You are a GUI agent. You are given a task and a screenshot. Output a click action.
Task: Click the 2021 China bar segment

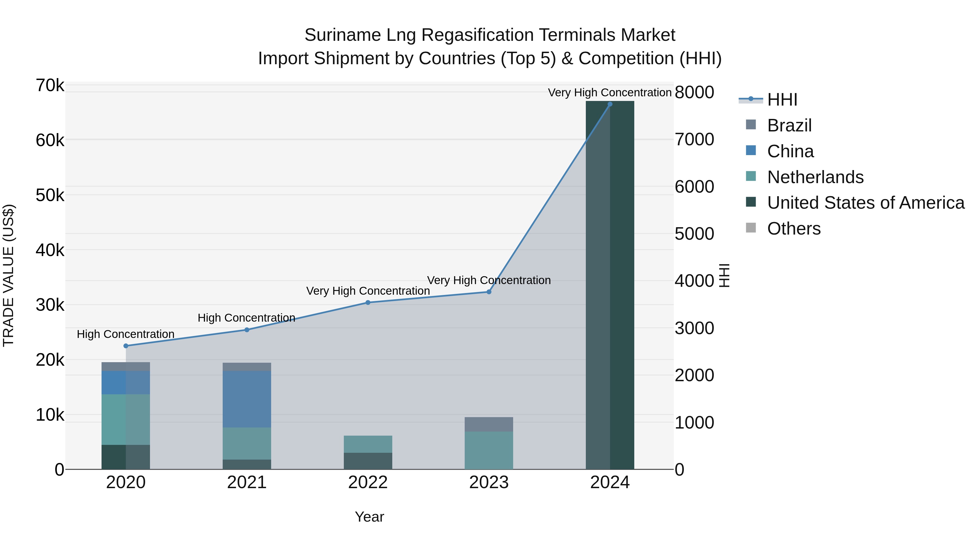coord(247,399)
